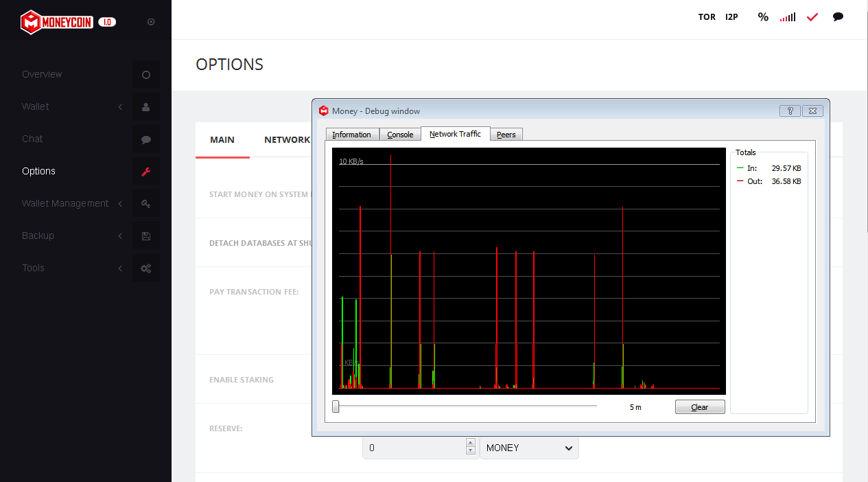Click the chat bubble icon in top header
This screenshot has width=868, height=482.
coord(838,17)
